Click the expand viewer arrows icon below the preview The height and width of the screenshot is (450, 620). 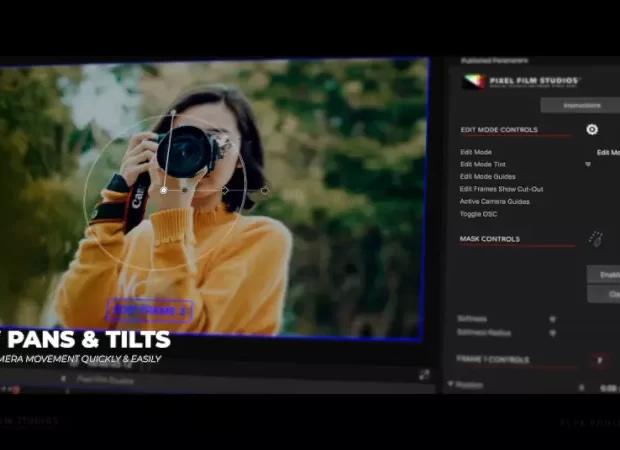coord(425,374)
